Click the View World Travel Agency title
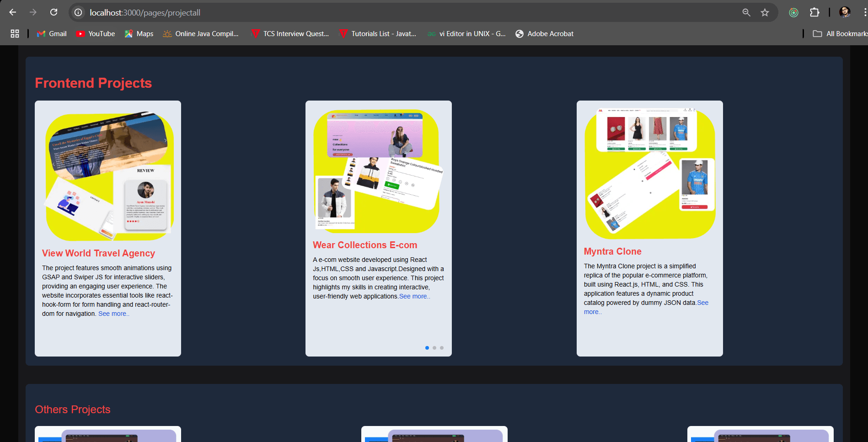The height and width of the screenshot is (442, 868). point(98,253)
